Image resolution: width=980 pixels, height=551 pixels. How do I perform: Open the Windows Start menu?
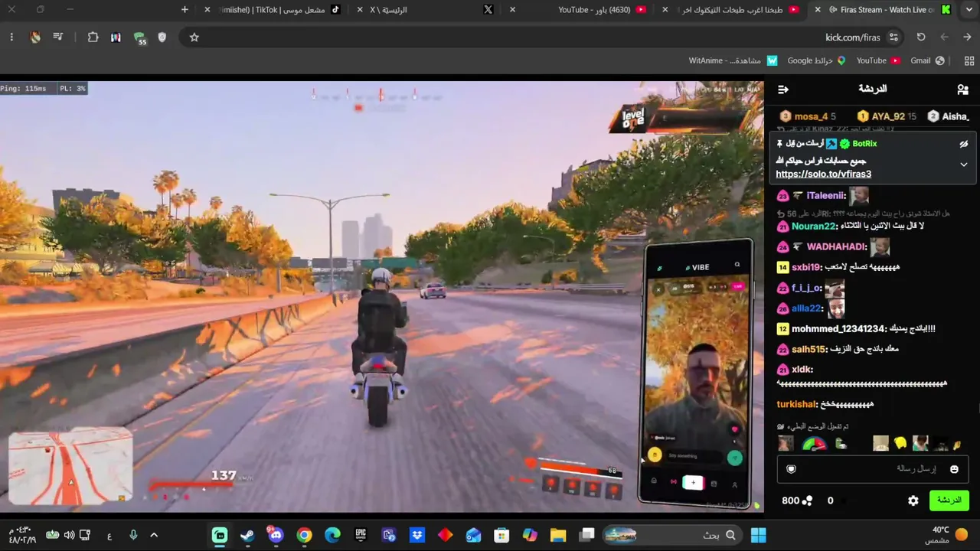pyautogui.click(x=759, y=535)
